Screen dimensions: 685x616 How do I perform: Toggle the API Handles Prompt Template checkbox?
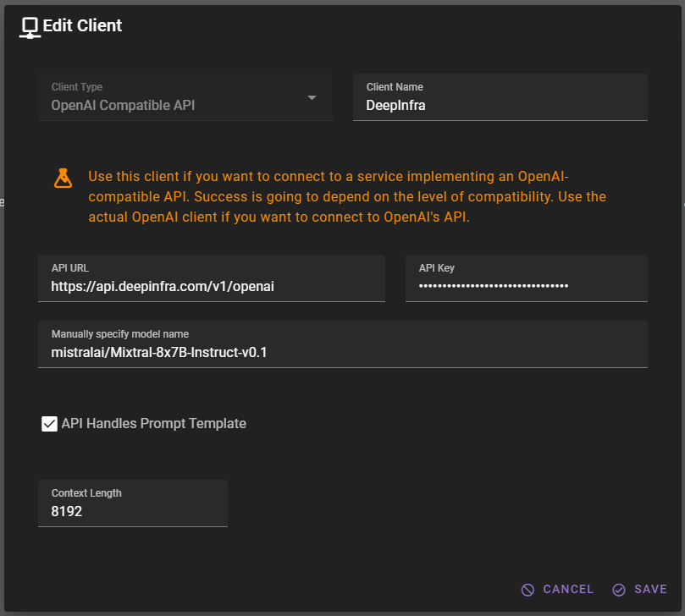(49, 423)
